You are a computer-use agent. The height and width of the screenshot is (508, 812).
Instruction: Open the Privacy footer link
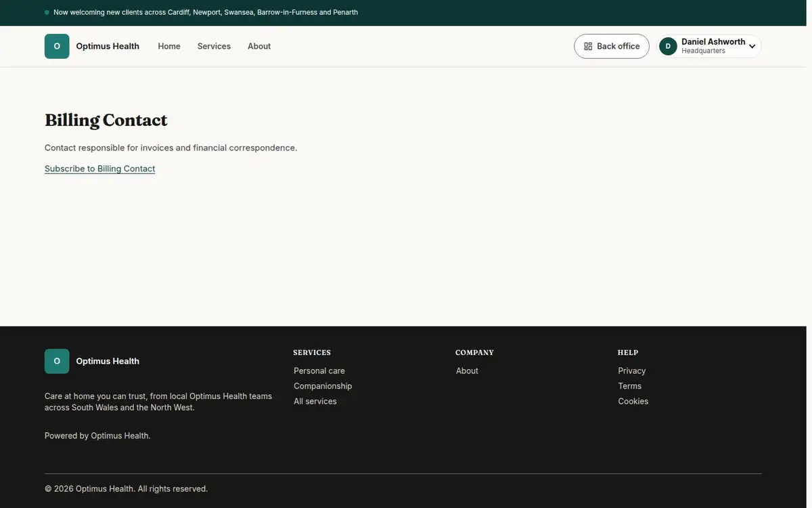pyautogui.click(x=632, y=371)
